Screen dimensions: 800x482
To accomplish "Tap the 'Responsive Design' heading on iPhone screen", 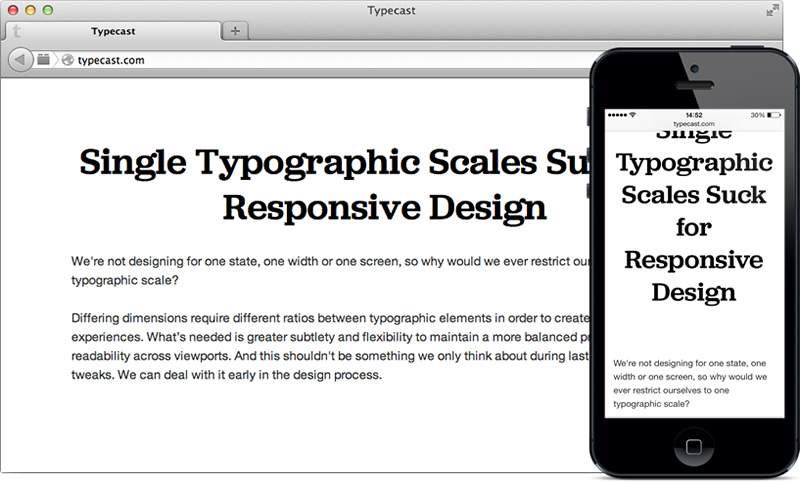I will click(x=693, y=276).
